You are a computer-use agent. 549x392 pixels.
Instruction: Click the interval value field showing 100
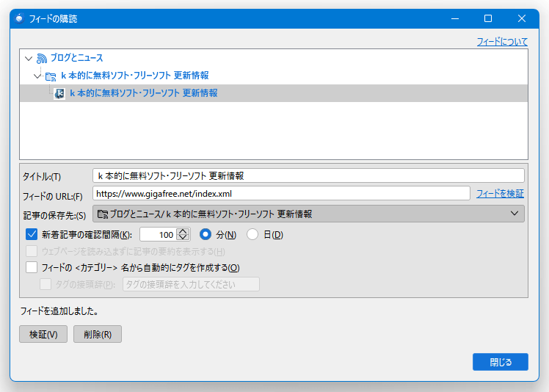(158, 234)
